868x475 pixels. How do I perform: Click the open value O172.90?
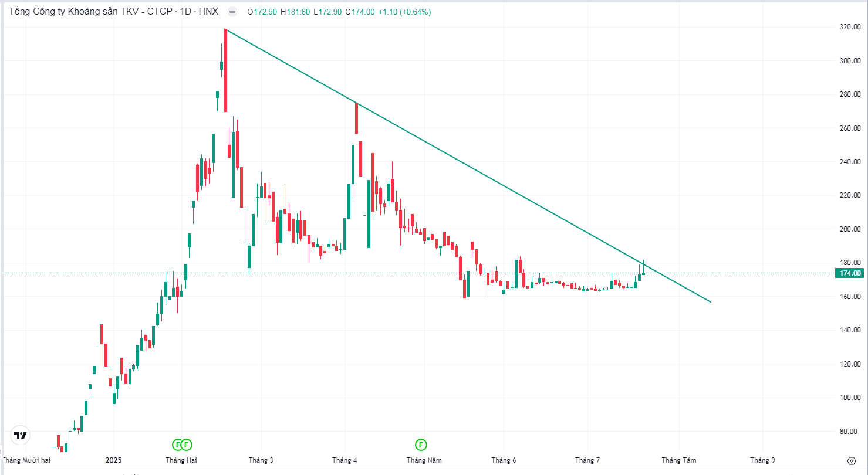click(x=262, y=12)
